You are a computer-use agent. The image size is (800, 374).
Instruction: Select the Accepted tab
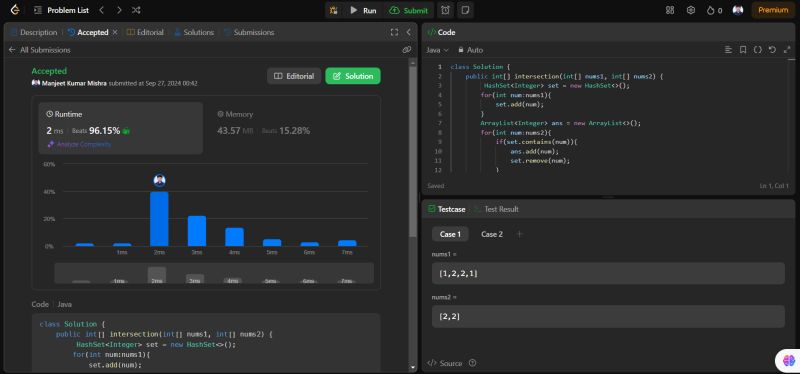[x=88, y=32]
